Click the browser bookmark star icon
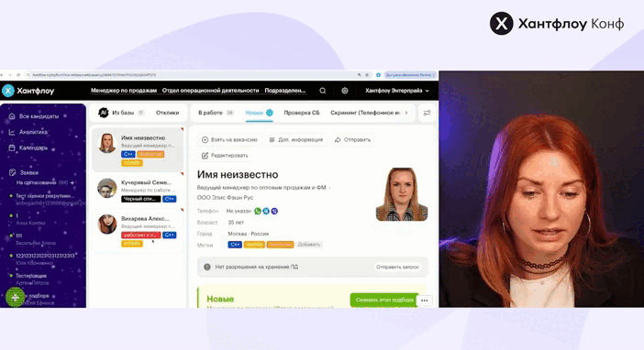This screenshot has height=350, width=644. tap(367, 75)
